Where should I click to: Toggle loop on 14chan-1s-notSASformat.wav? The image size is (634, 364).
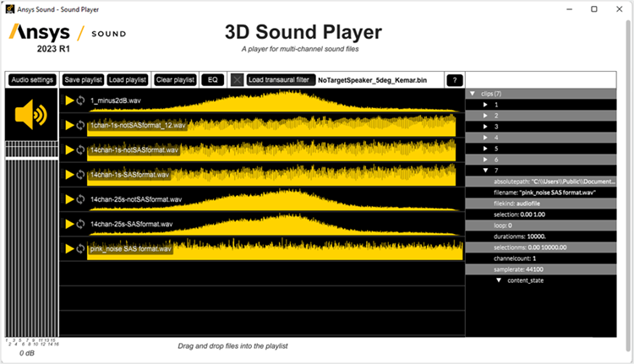click(x=80, y=149)
